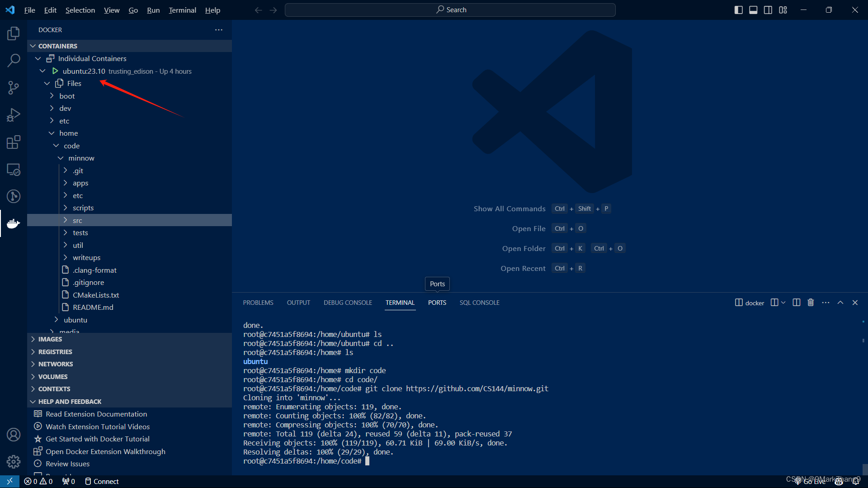Open the Git Graph activity bar icon
This screenshot has height=488, width=868.
[14, 196]
